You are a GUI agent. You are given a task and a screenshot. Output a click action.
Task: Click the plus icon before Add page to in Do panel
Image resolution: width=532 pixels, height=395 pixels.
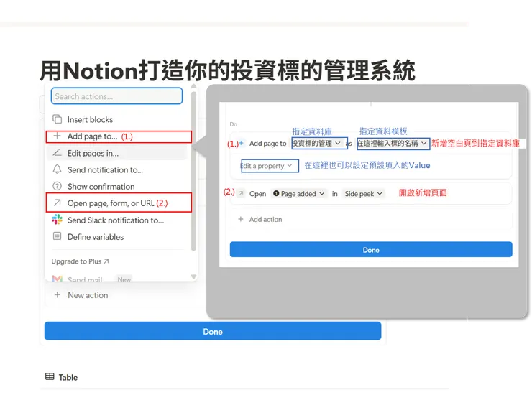coord(242,143)
